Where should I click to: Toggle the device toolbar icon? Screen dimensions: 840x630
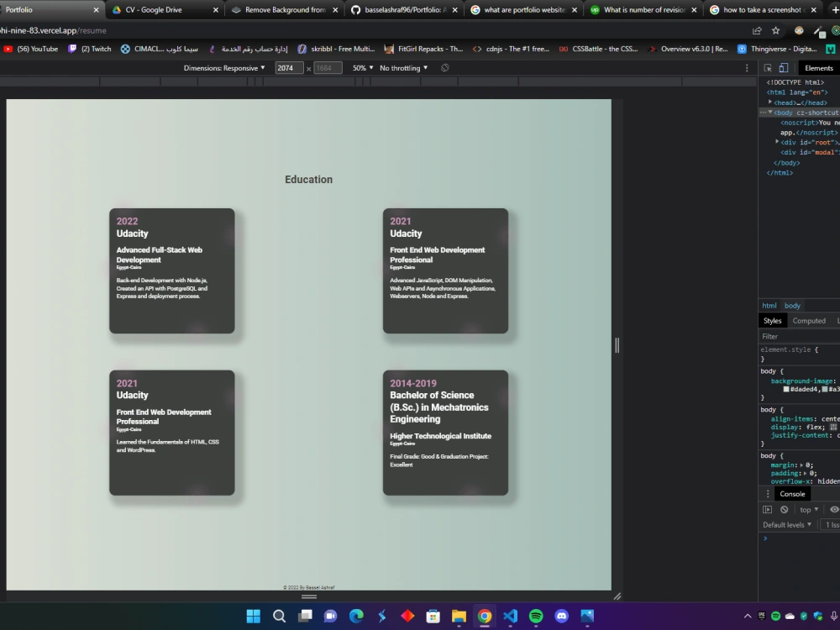[783, 68]
